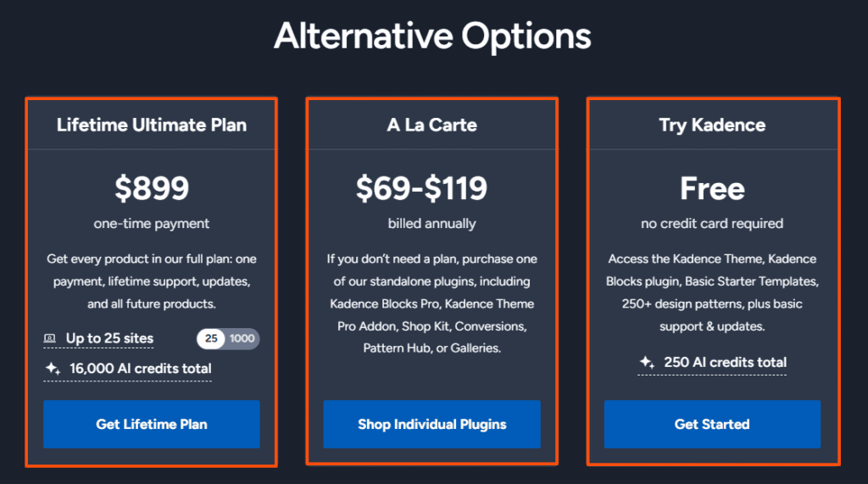Click the Get Started button

point(712,424)
